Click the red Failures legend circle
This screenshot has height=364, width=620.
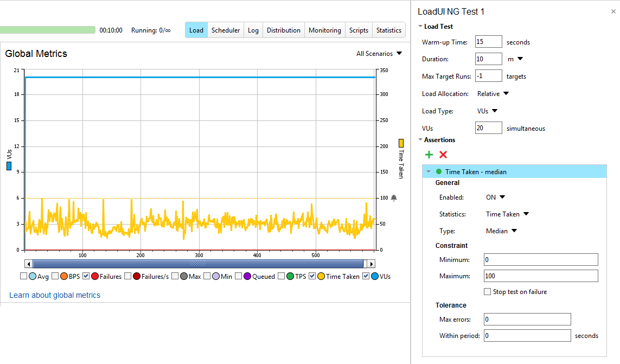point(94,276)
